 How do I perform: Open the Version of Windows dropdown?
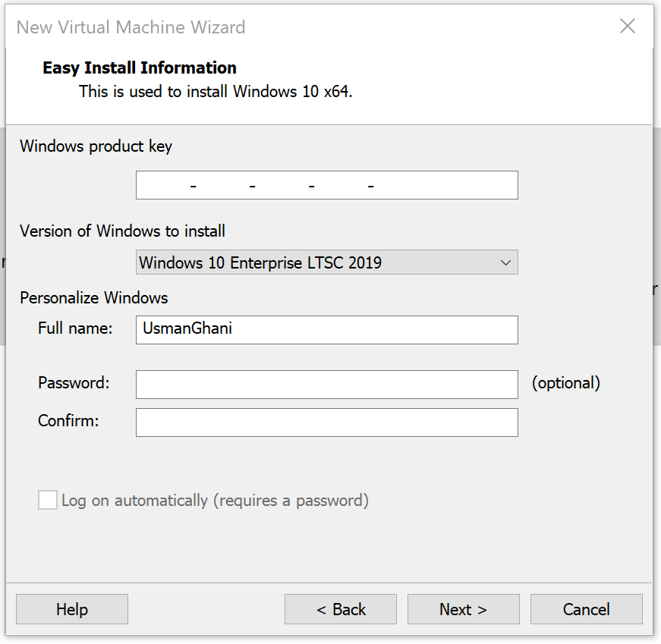tap(326, 262)
